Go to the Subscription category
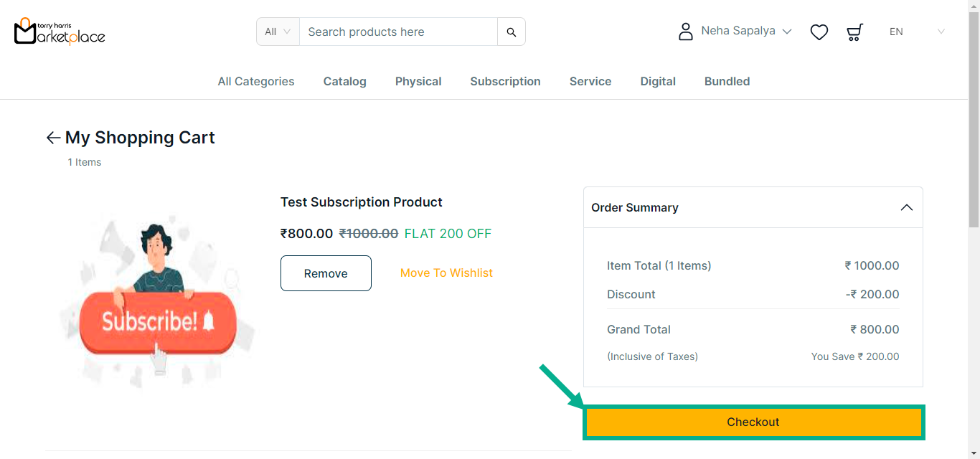The height and width of the screenshot is (459, 980). [505, 81]
